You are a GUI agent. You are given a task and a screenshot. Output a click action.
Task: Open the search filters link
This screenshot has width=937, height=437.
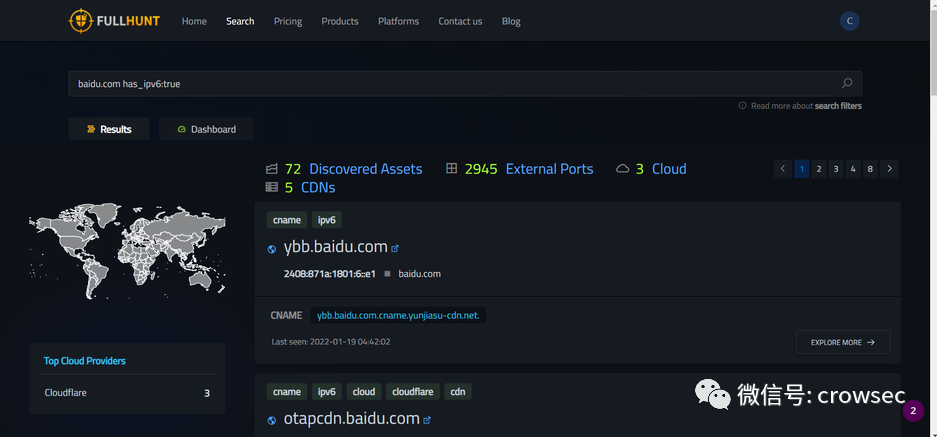click(x=838, y=106)
